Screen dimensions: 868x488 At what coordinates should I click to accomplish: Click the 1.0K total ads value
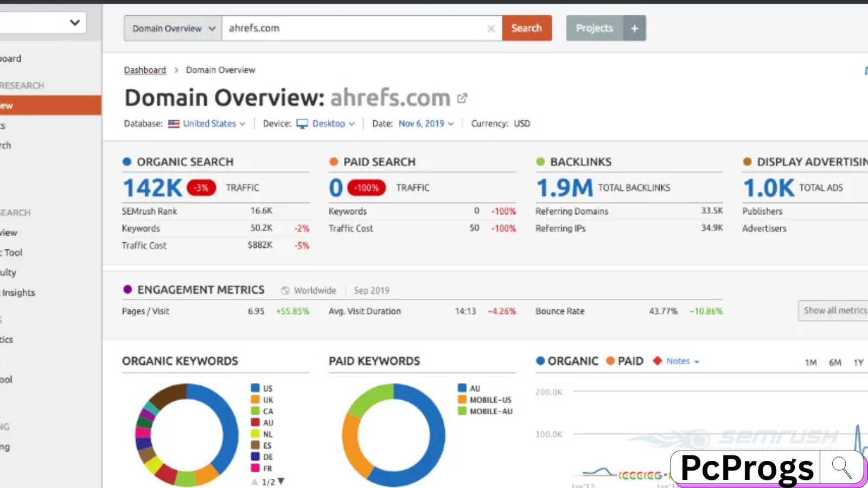point(769,188)
